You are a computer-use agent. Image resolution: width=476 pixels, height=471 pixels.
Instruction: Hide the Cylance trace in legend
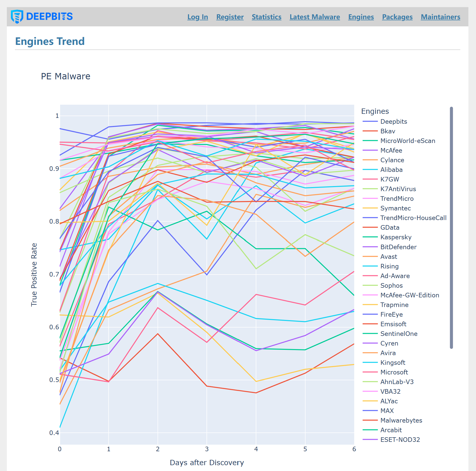point(383,160)
